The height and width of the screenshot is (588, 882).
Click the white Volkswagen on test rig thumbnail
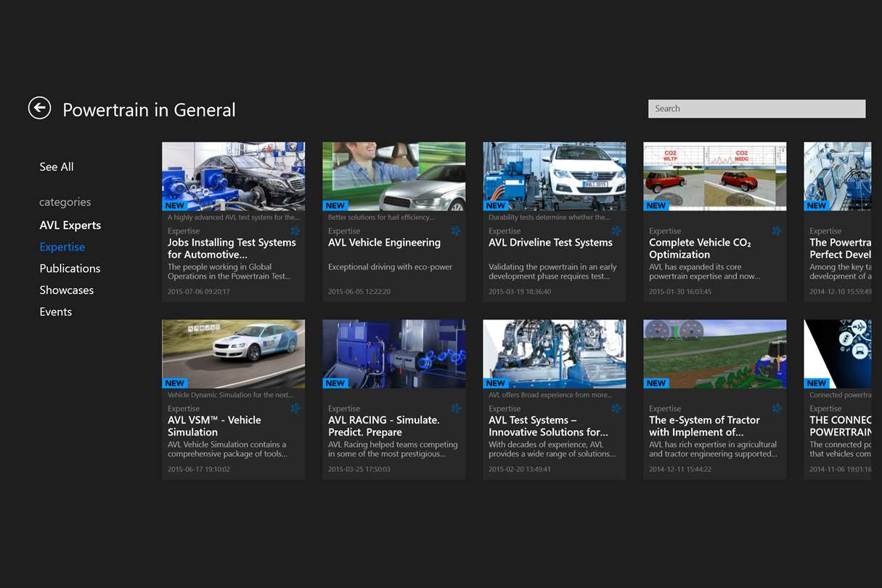555,176
